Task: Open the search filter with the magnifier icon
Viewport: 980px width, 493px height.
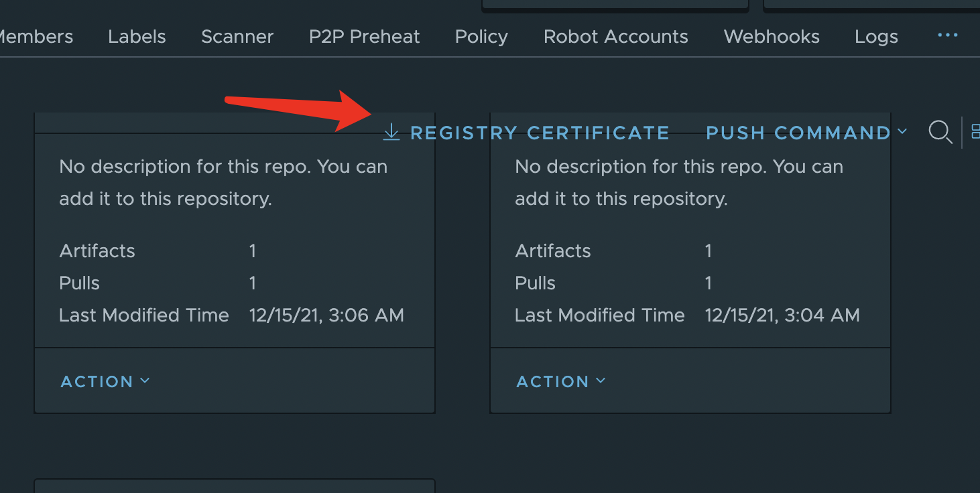Action: [x=940, y=132]
